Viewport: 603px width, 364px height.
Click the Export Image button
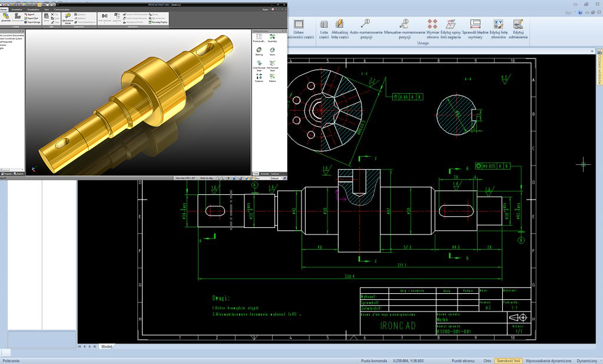coord(32,22)
